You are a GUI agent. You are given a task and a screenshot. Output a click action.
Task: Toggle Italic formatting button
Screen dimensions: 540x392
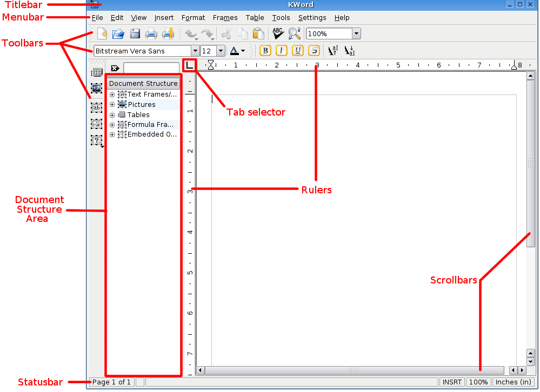(282, 51)
